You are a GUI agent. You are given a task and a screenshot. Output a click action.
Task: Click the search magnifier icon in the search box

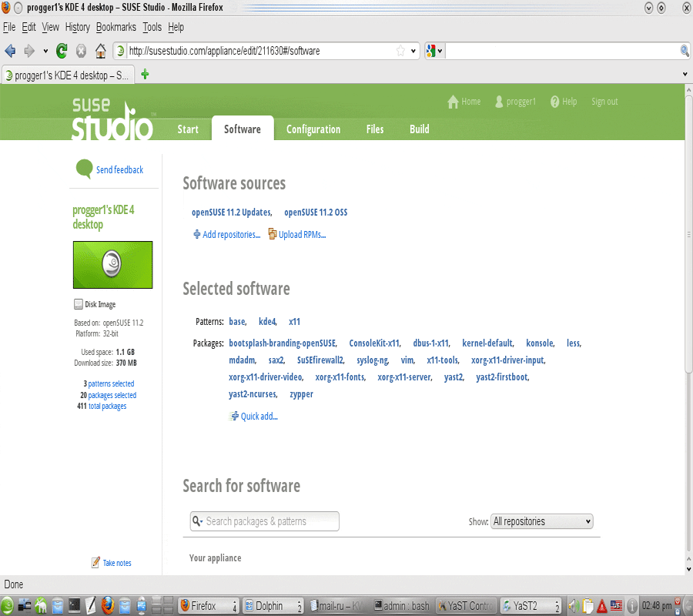pos(685,51)
